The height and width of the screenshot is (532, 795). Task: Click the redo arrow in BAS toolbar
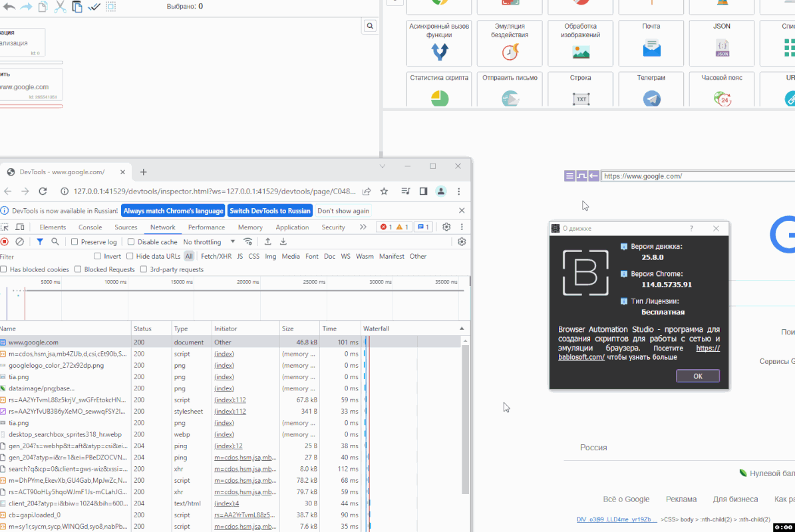[26, 7]
